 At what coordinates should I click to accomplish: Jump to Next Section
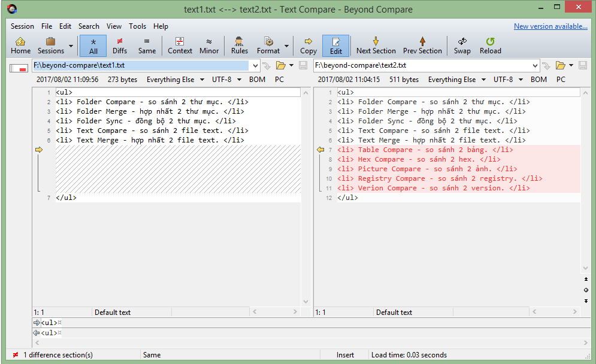[x=376, y=46]
